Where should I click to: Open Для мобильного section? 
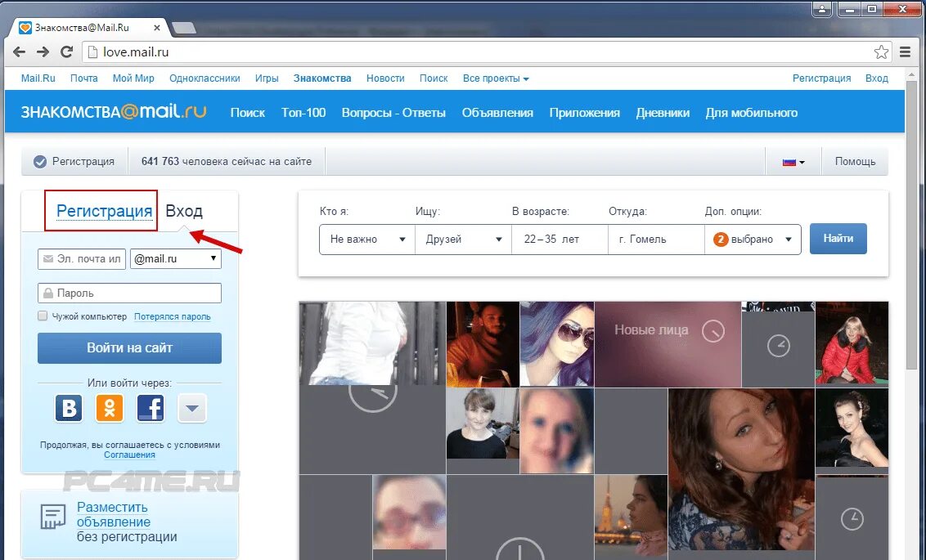pyautogui.click(x=751, y=113)
